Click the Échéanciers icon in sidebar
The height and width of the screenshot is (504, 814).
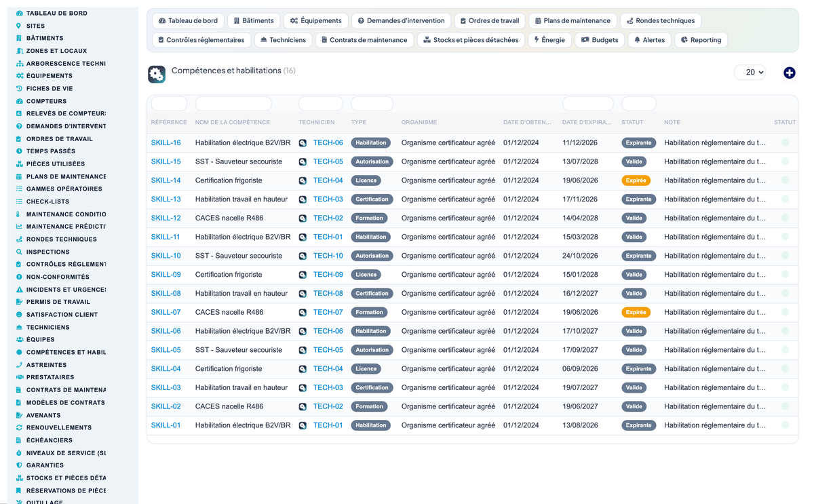coord(19,440)
